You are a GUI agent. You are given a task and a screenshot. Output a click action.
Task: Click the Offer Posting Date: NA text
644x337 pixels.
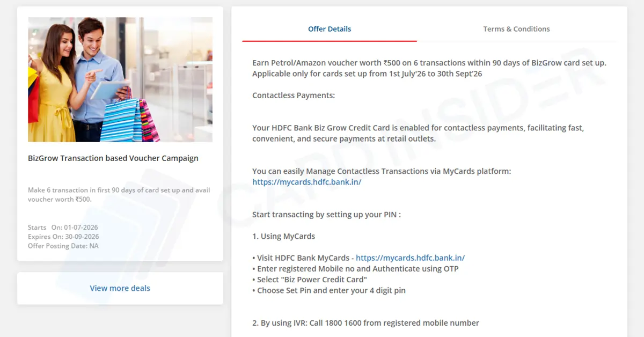[63, 246]
